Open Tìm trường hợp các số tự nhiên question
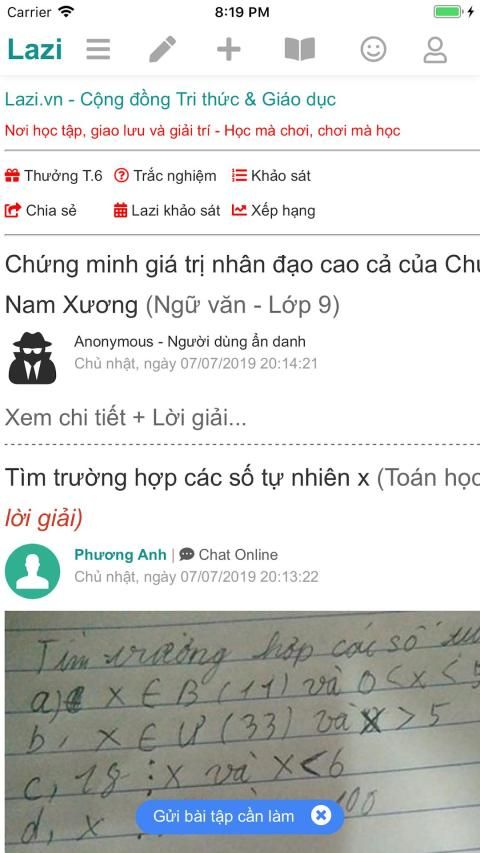 [187, 478]
